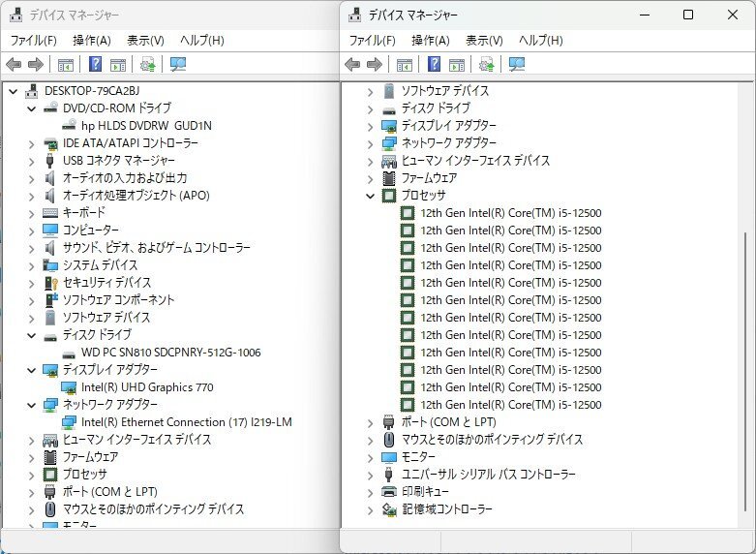Image resolution: width=756 pixels, height=554 pixels.
Task: Click Help icon in left Device Manager toolbar
Action: pyautogui.click(x=96, y=64)
